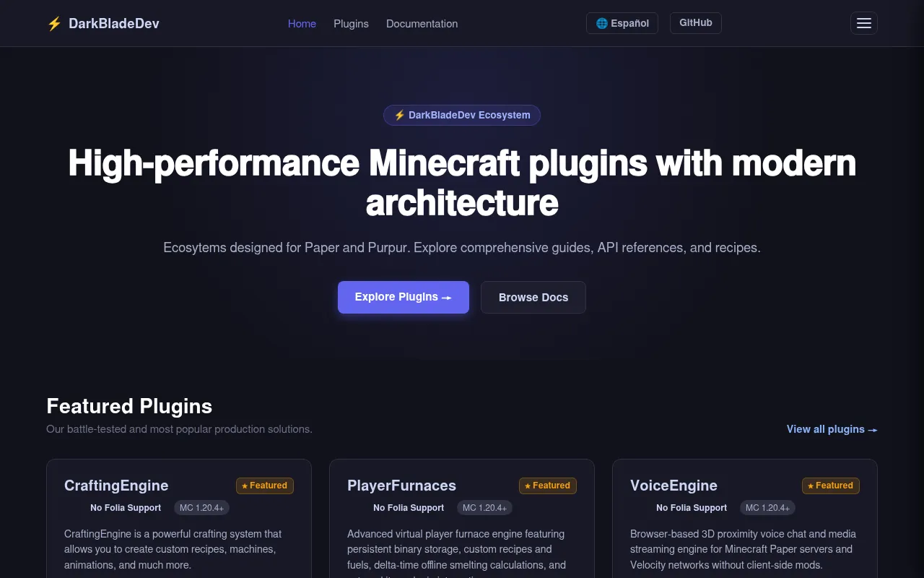
Task: Click the MC 1.20.4+ tag on CraftingEngine
Action: click(x=201, y=508)
